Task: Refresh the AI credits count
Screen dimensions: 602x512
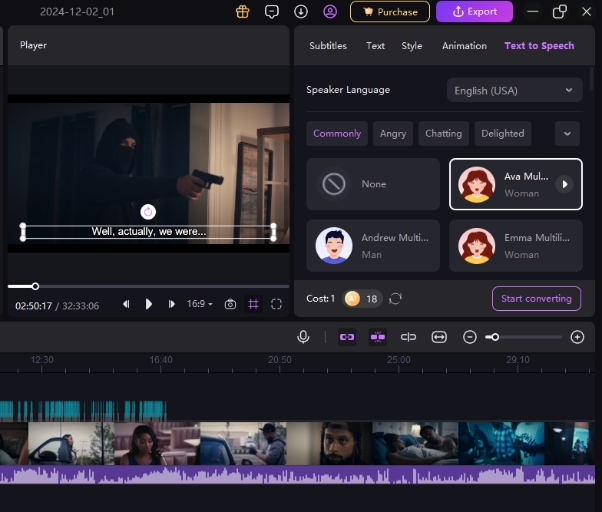Action: pyautogui.click(x=395, y=299)
